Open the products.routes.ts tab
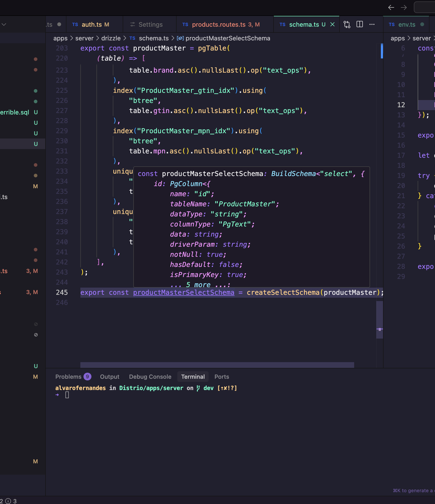435x504 pixels. tap(225, 25)
